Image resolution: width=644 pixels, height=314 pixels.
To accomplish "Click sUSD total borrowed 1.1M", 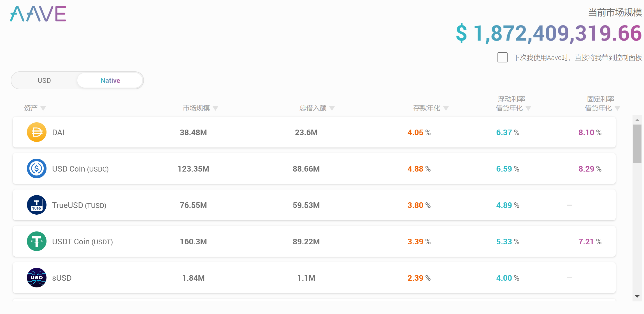I will (306, 278).
